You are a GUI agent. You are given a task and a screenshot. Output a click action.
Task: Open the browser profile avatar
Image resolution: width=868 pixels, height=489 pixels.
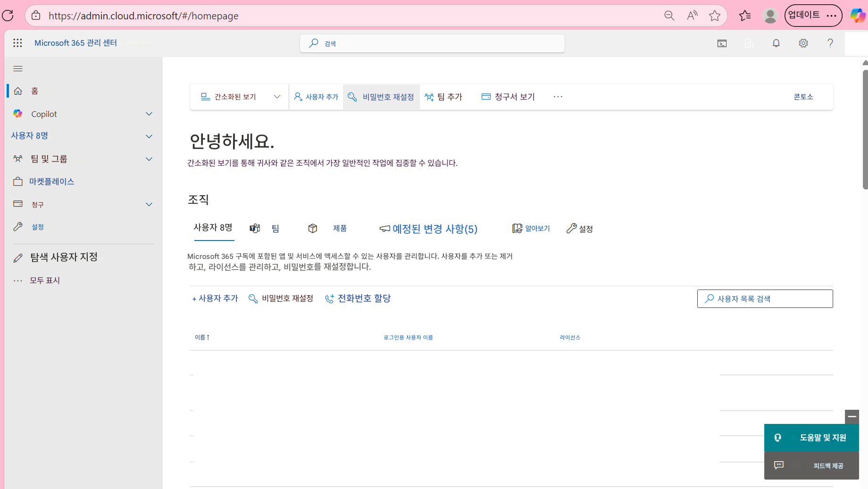(770, 16)
